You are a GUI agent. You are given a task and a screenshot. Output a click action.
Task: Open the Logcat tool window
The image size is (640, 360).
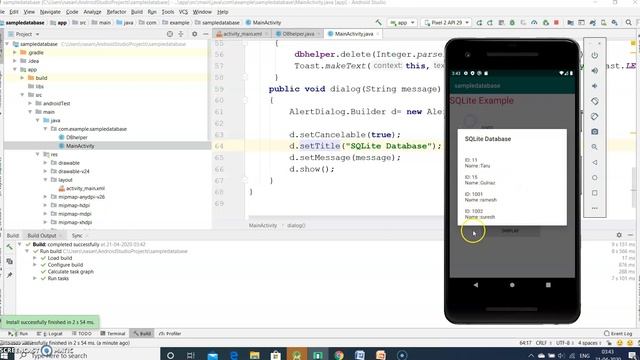tap(50, 333)
